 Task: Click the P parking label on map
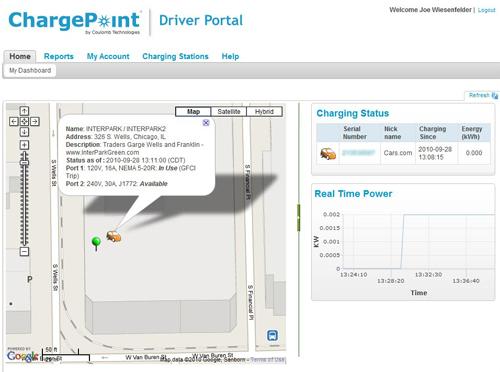(30, 279)
